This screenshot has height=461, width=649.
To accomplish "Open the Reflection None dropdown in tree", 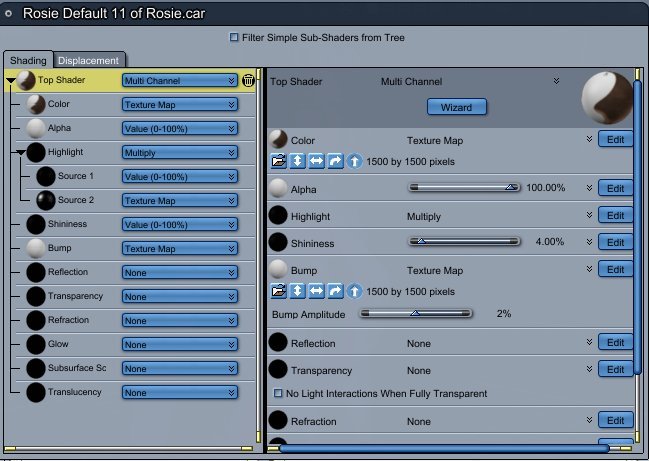I will pyautogui.click(x=180, y=273).
